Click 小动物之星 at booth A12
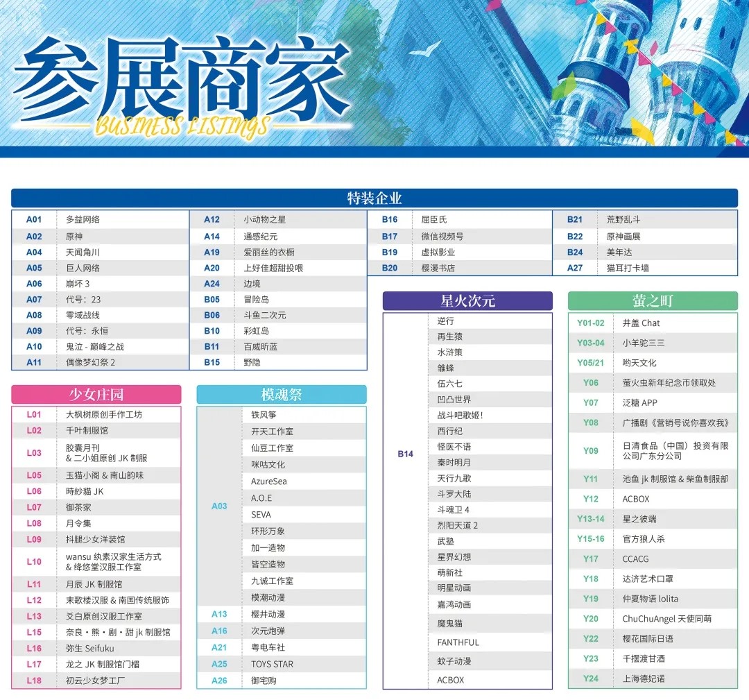This screenshot has width=749, height=700. (265, 220)
